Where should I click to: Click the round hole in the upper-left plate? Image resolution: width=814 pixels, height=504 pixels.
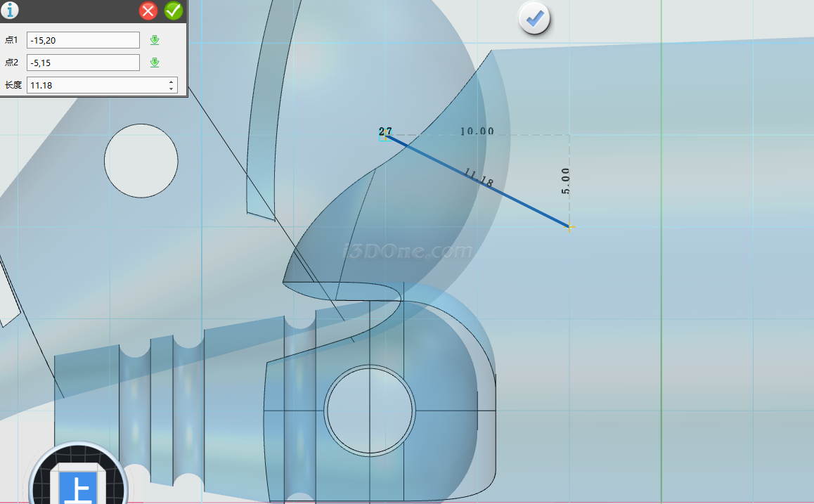[x=141, y=160]
